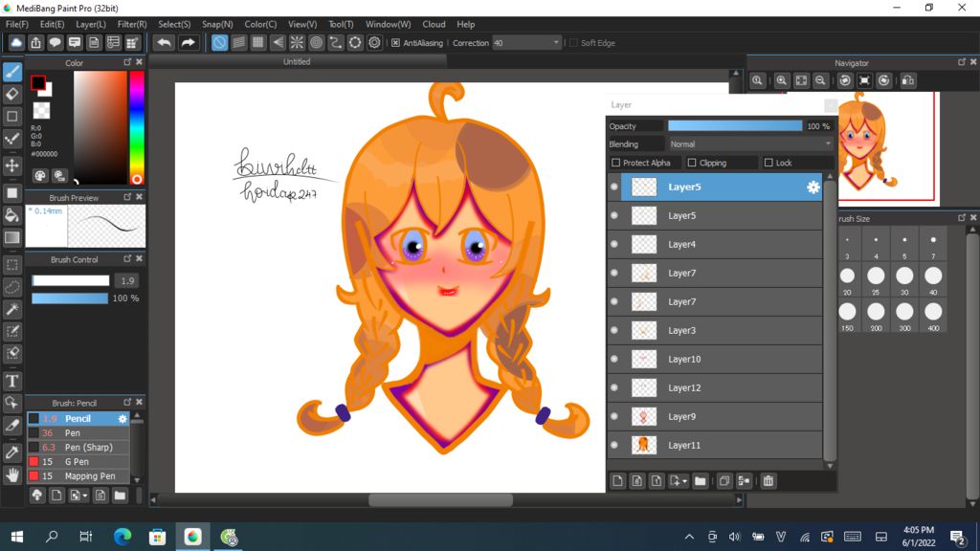This screenshot has width=980, height=551.
Task: Switch to the Untitled canvas tab
Action: click(x=297, y=62)
